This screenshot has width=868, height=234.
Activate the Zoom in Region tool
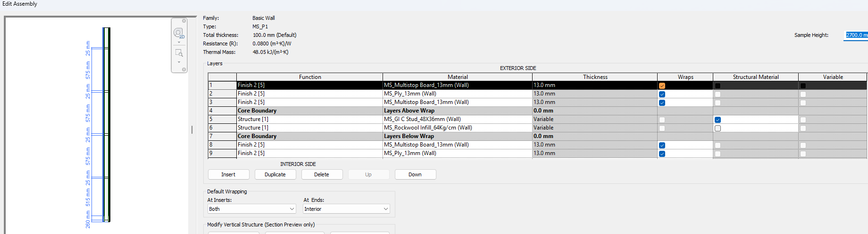(x=179, y=53)
